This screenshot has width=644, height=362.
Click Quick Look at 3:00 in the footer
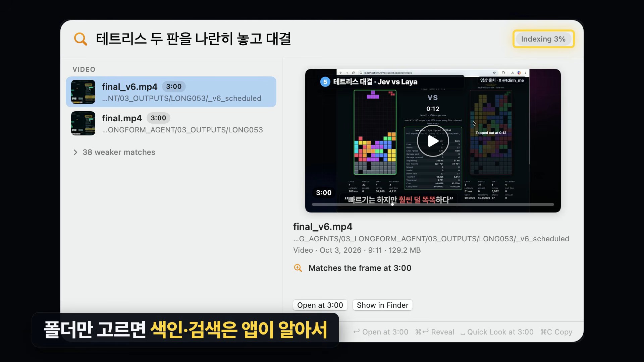(497, 332)
